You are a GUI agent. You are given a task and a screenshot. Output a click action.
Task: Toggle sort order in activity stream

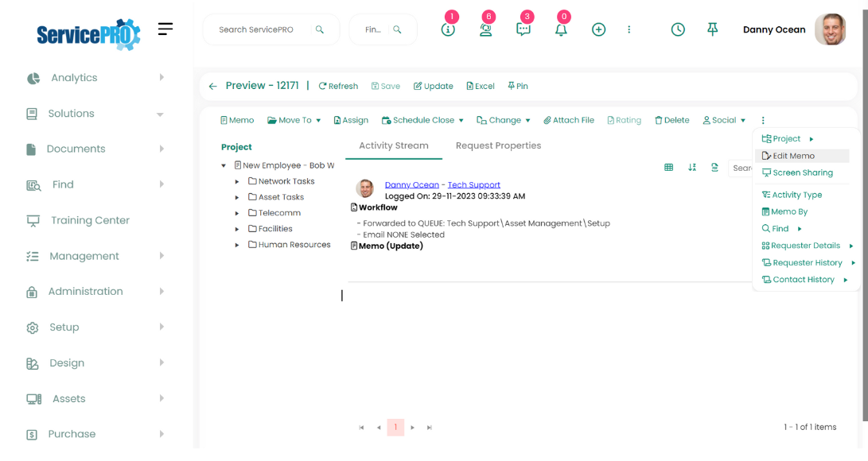point(692,168)
